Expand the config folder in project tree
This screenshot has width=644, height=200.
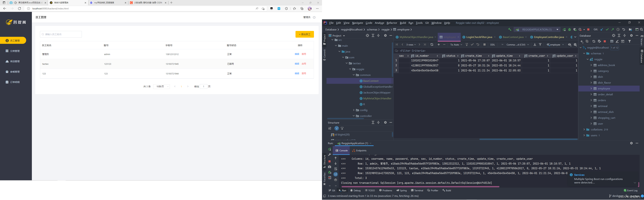[354, 110]
